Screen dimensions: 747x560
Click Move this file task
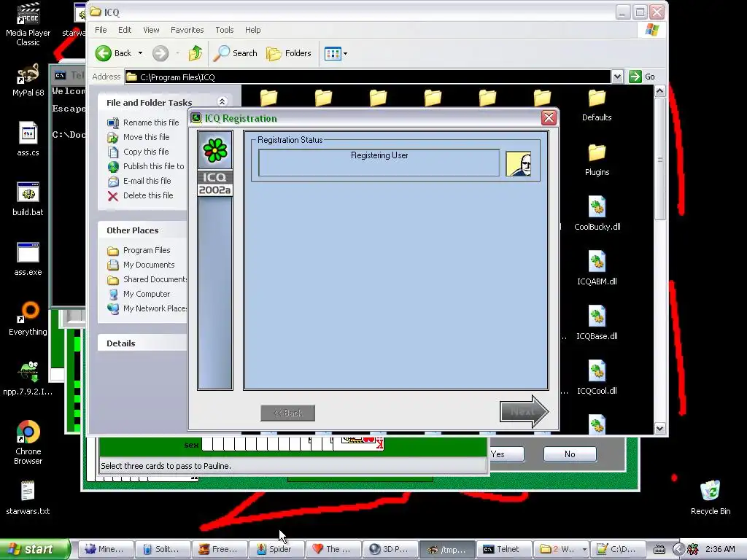138,137
